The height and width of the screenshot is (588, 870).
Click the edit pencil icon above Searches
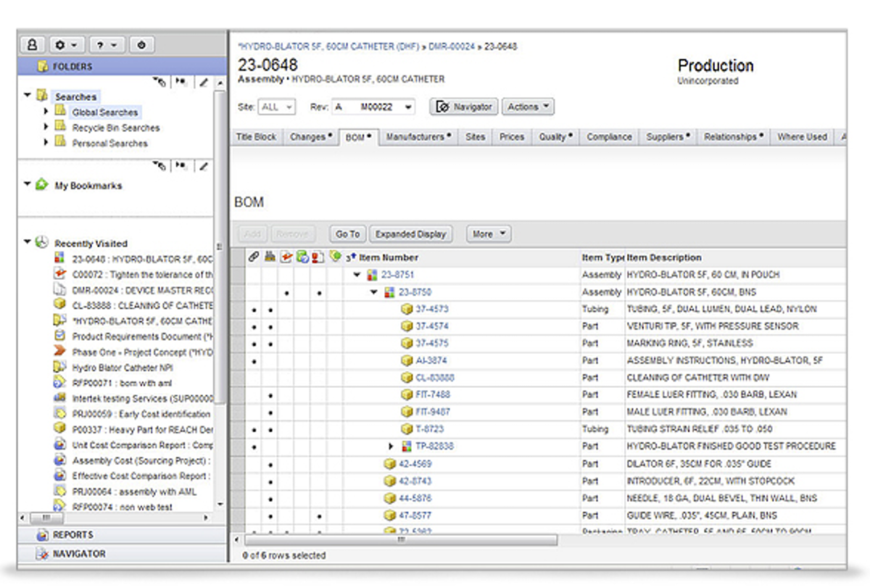coord(203,81)
